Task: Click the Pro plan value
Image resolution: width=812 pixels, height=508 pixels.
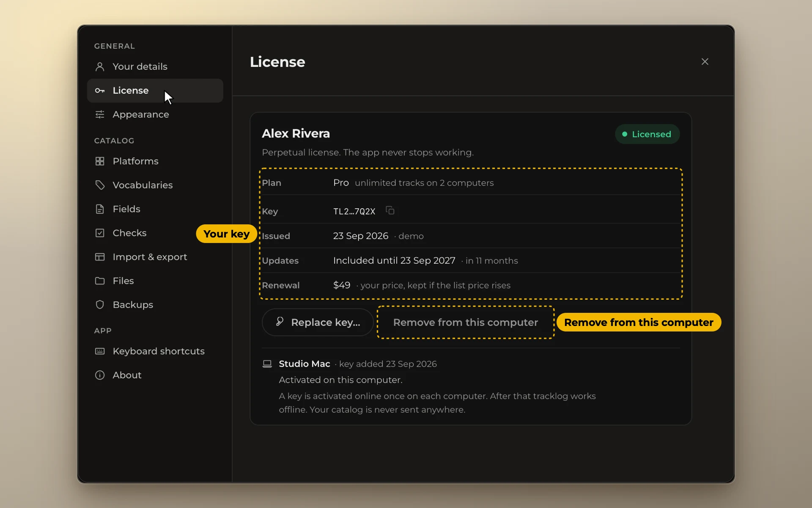Action: (x=341, y=183)
